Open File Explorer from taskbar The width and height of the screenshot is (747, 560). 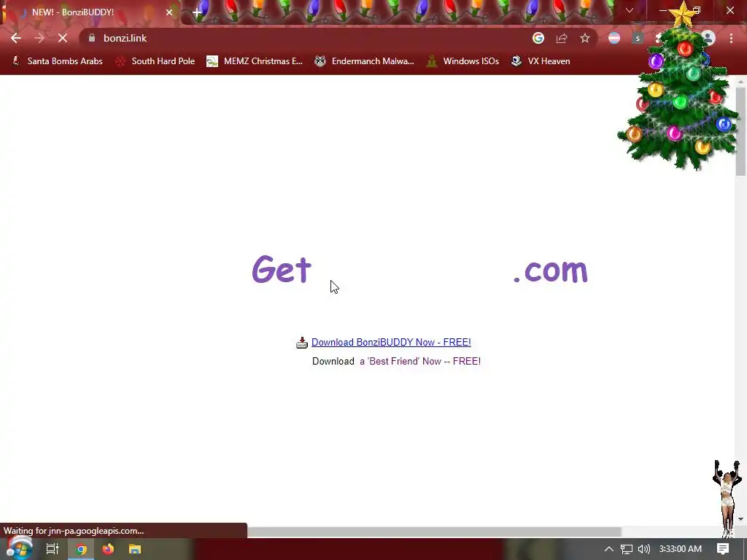(135, 549)
